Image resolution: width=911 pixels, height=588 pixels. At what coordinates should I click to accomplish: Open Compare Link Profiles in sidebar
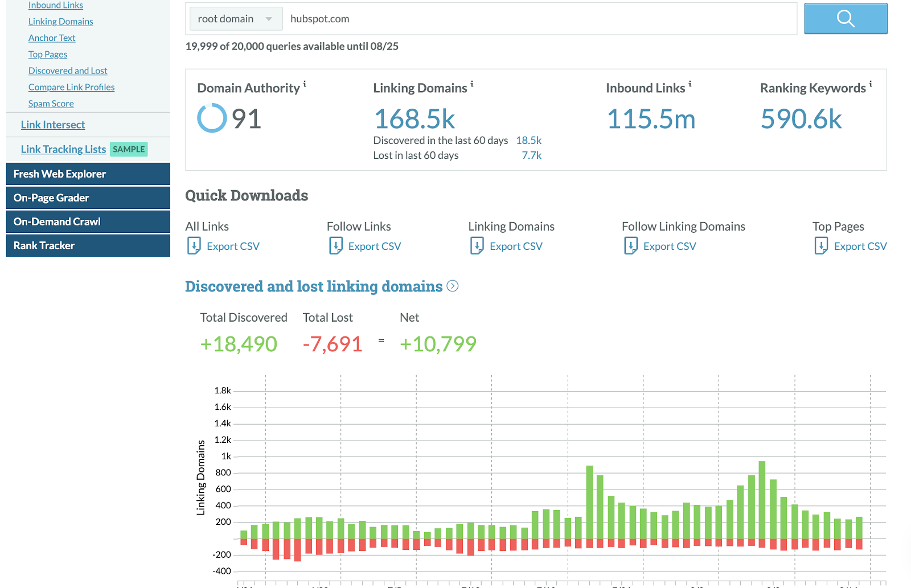click(x=72, y=88)
